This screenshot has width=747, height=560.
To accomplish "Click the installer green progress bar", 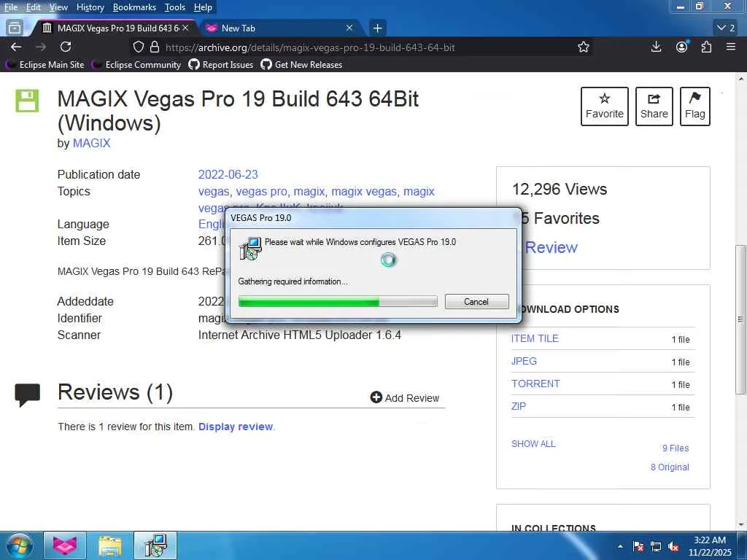I will pos(338,301).
